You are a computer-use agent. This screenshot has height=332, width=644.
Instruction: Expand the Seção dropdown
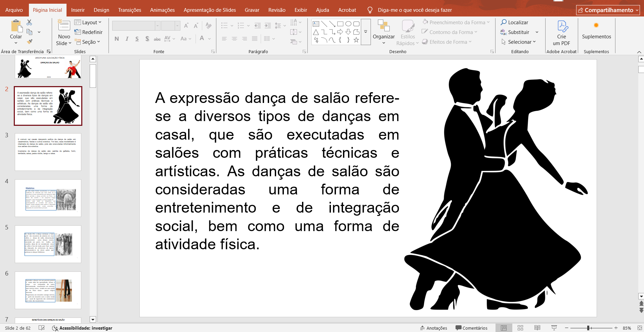click(87, 42)
